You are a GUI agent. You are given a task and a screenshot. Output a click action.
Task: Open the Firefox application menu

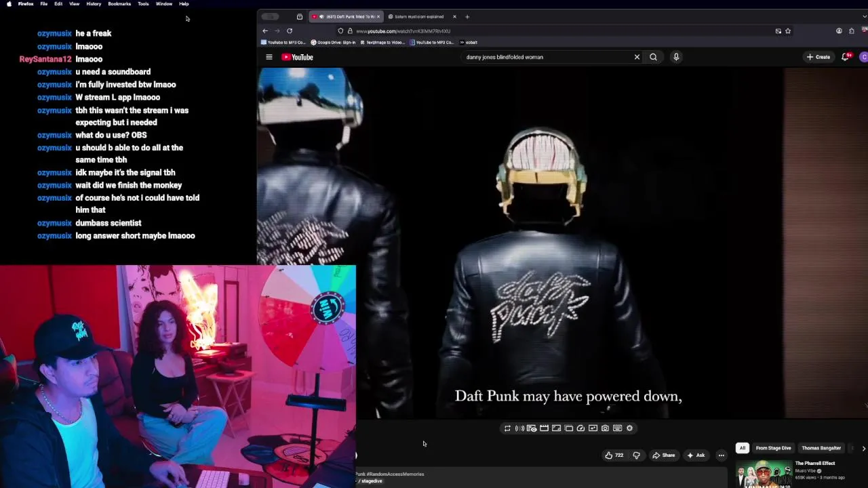click(26, 4)
